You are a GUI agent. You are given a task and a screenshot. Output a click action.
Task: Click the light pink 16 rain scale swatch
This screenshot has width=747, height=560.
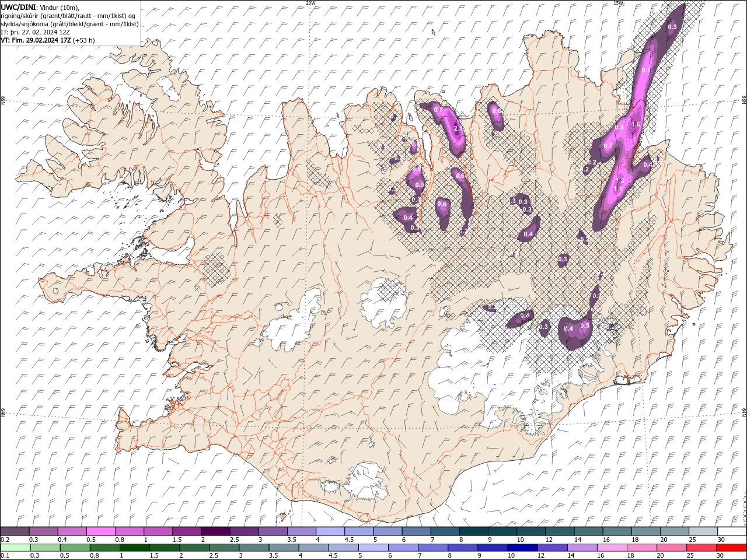pyautogui.click(x=612, y=548)
